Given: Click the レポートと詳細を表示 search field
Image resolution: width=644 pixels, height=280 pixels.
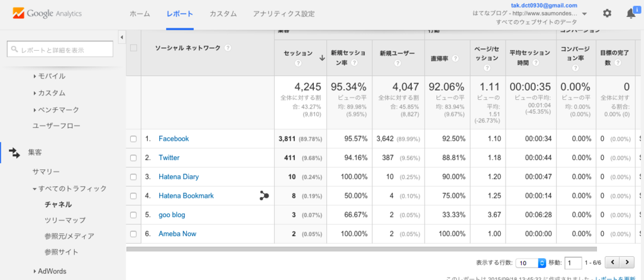Looking at the screenshot, I should 60,50.
